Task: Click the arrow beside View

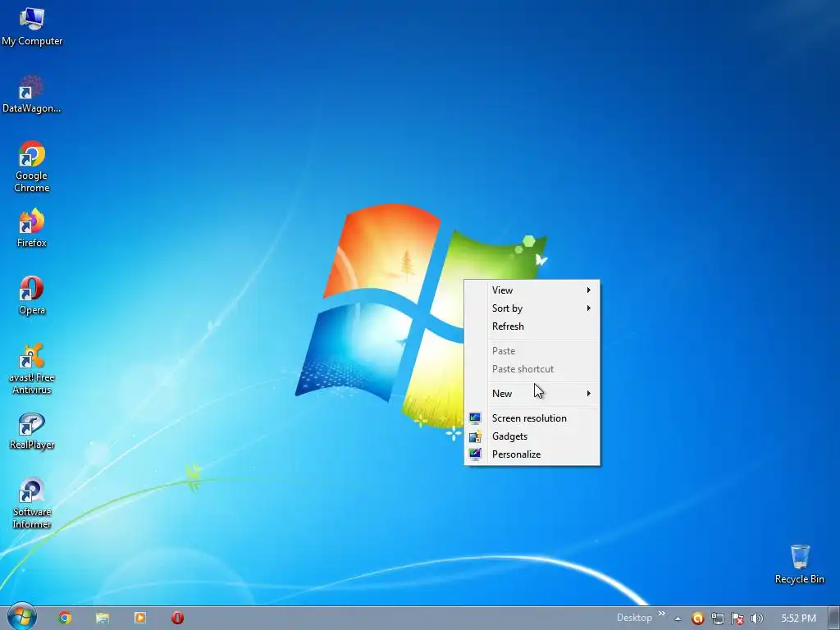Action: point(588,290)
